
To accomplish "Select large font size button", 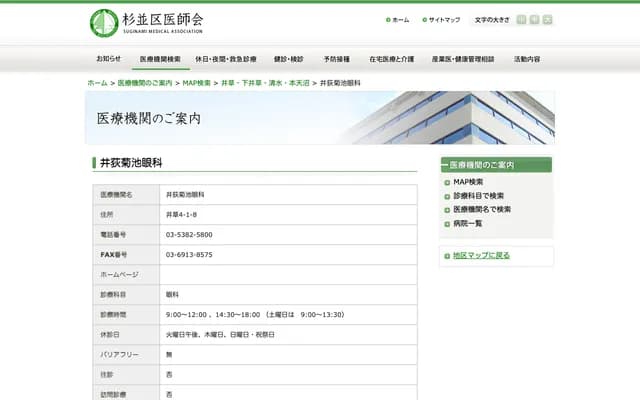I will [x=547, y=20].
